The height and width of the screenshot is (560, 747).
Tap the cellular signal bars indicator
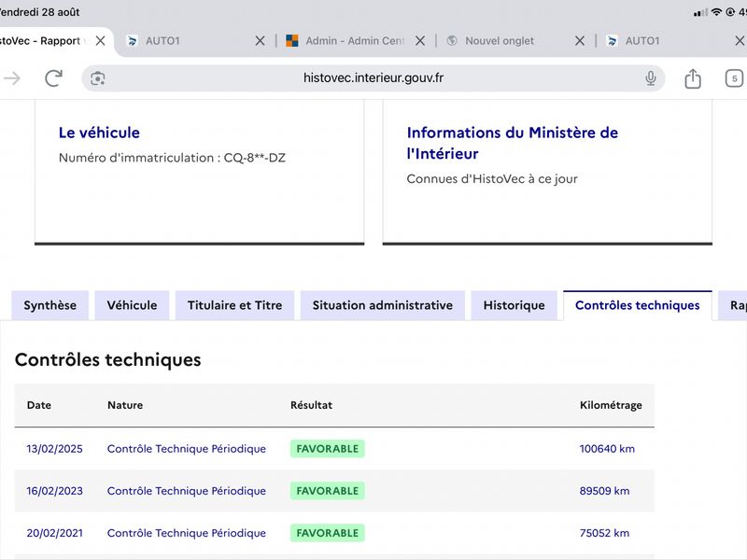[700, 12]
